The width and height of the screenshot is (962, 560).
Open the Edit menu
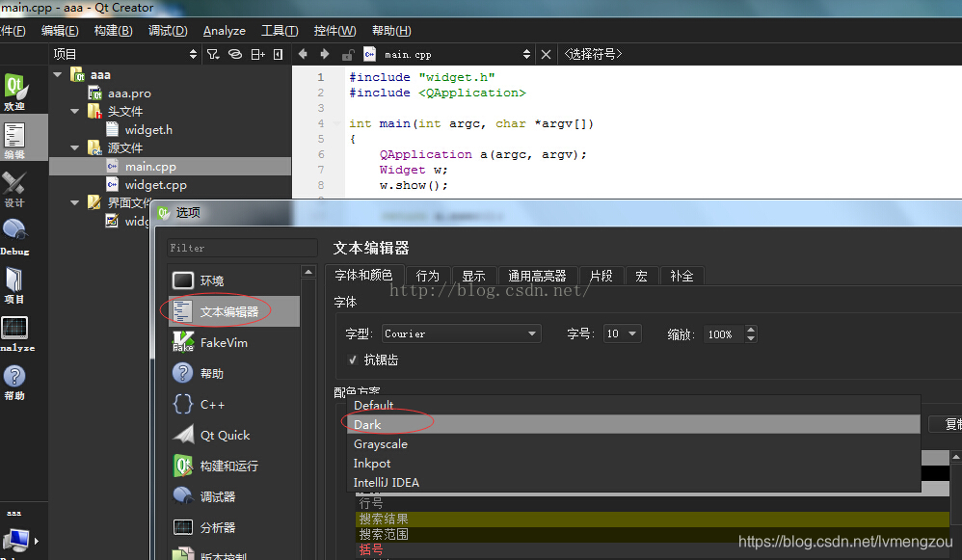(60, 31)
